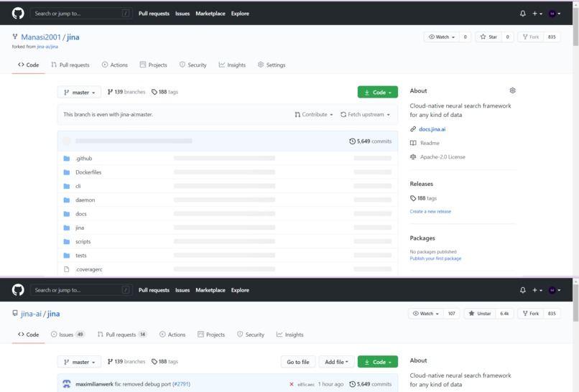Screen dimensions: 579x392
Task: Open the cli folder
Action: coord(78,186)
